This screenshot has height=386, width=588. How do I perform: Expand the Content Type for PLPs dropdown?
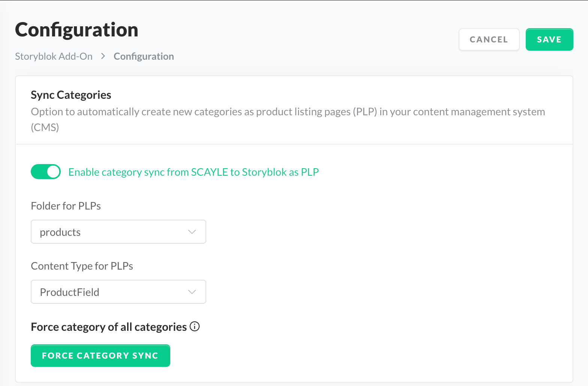click(118, 292)
